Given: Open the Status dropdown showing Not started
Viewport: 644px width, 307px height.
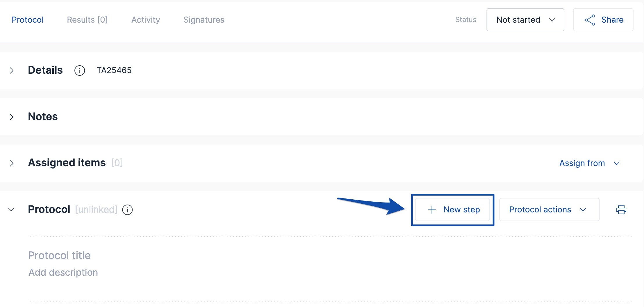Looking at the screenshot, I should [525, 20].
